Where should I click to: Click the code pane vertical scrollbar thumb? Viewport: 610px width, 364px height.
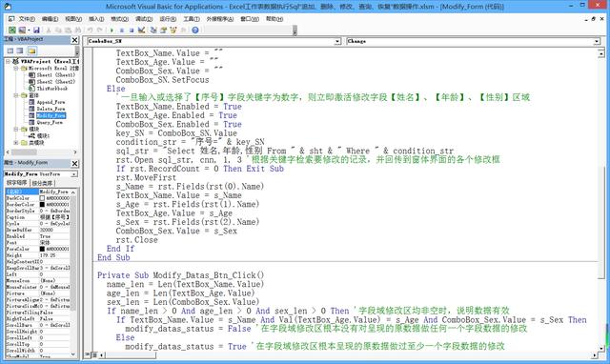point(601,222)
